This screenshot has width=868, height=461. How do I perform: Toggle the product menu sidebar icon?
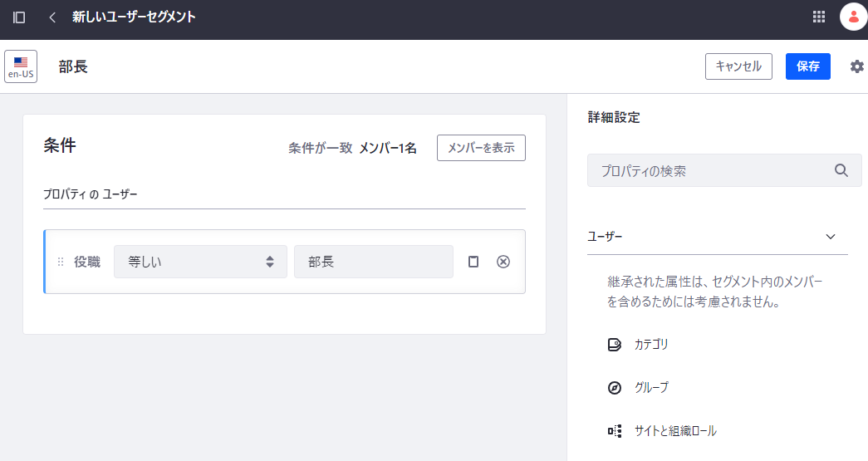point(19,17)
